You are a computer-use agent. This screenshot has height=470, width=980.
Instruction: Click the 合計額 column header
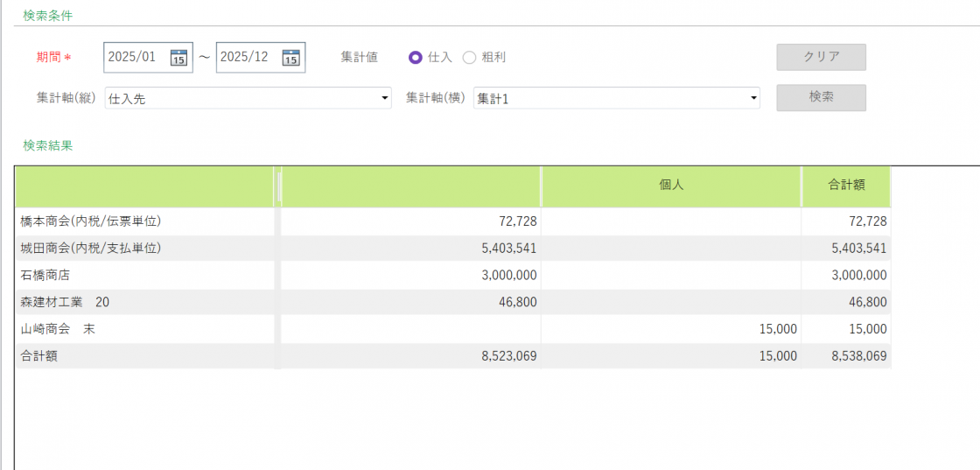pyautogui.click(x=846, y=186)
